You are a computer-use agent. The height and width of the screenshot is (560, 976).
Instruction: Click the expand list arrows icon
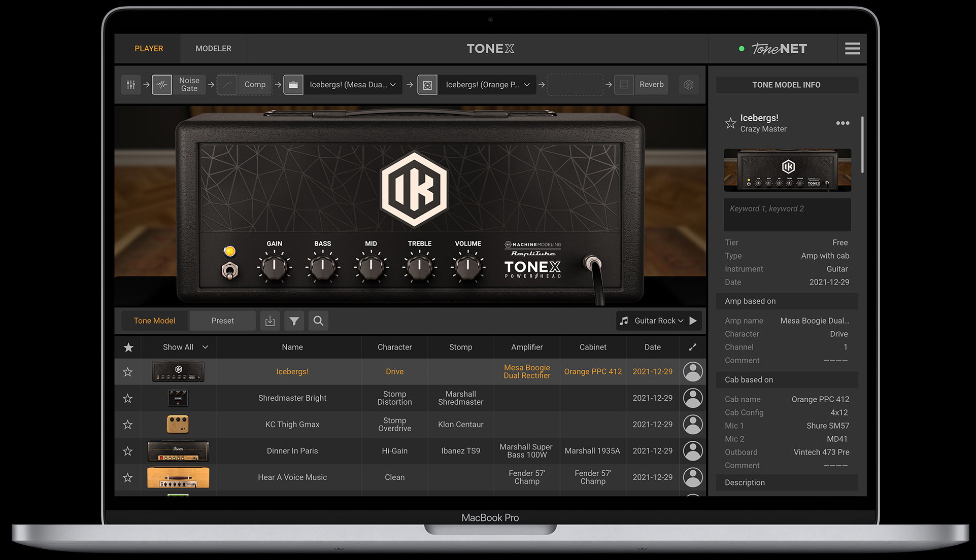692,347
